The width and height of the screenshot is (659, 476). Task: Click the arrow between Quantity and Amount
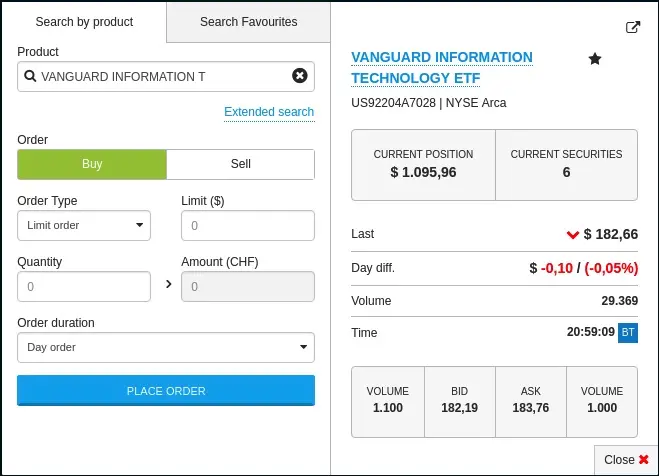(169, 284)
